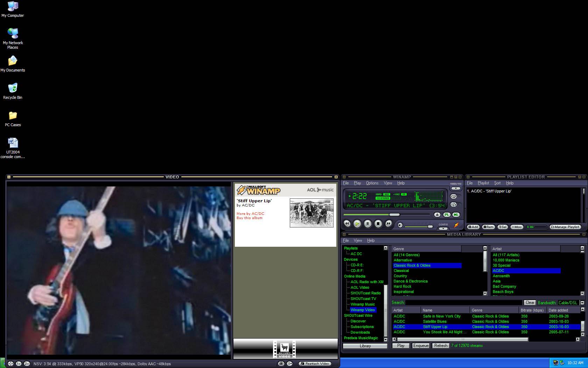588x368 pixels.
Task: Pause playback in Winamp
Action: click(367, 224)
